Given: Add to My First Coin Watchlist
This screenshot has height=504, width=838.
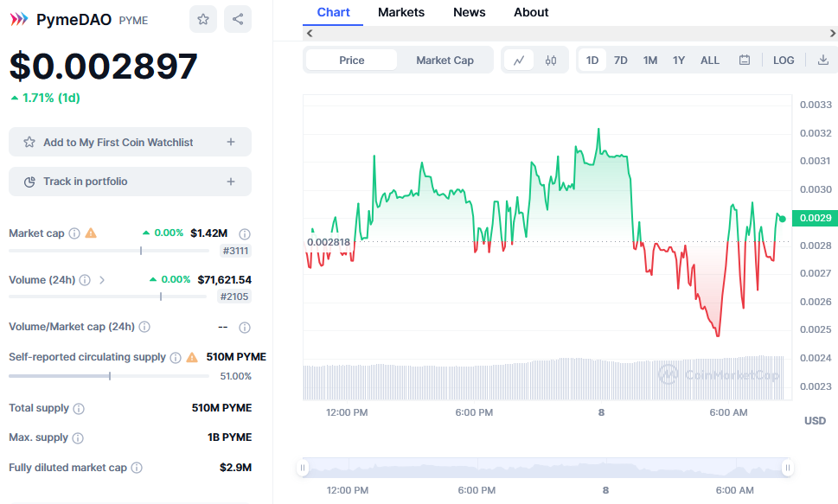Looking at the screenshot, I should tap(130, 142).
